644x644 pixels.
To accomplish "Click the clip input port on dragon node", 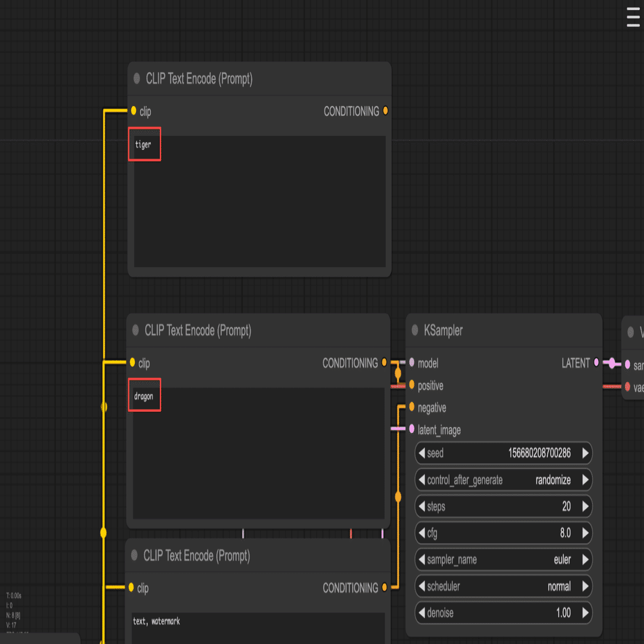I will 132,363.
